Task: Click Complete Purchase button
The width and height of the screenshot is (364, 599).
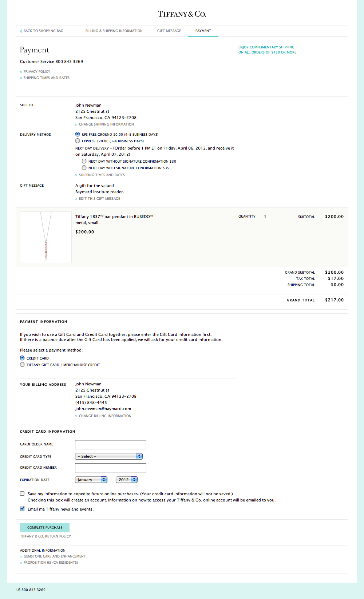Action: coord(45,528)
